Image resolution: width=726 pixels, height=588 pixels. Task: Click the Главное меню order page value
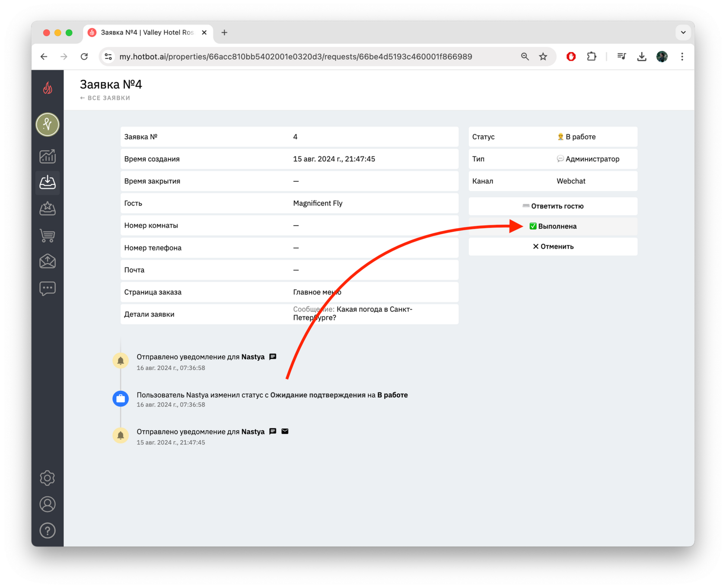(x=317, y=292)
